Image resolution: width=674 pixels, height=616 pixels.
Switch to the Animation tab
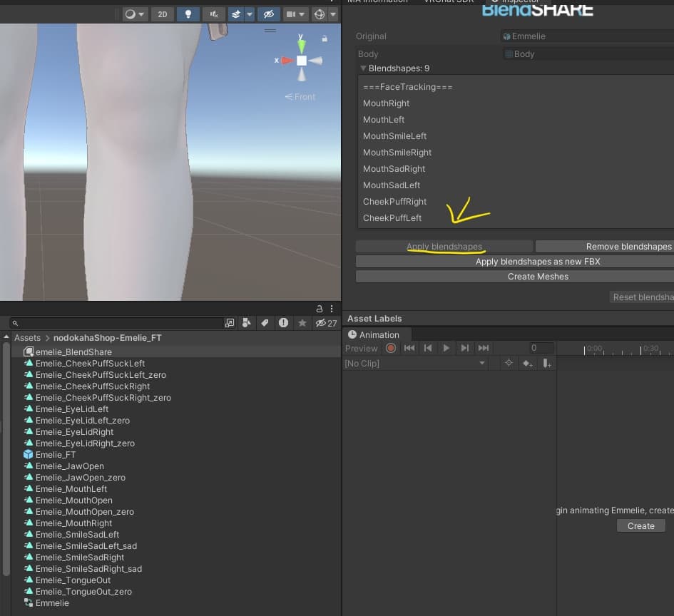[373, 334]
